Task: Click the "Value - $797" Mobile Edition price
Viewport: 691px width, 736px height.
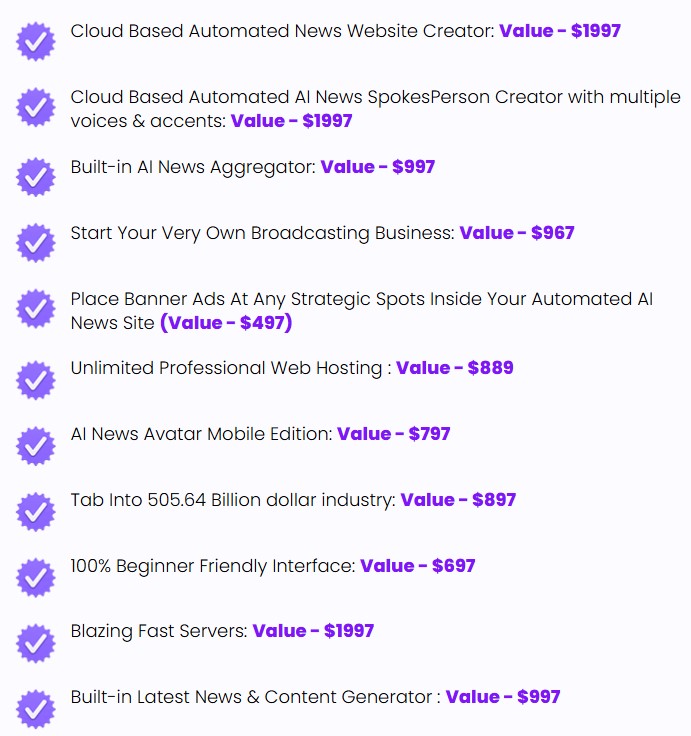Action: 394,434
